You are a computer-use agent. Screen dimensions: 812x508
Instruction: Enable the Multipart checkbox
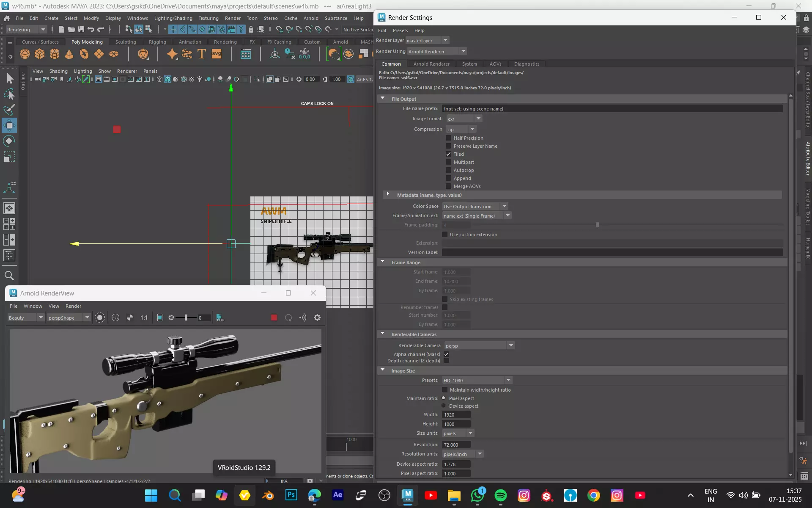coord(448,162)
